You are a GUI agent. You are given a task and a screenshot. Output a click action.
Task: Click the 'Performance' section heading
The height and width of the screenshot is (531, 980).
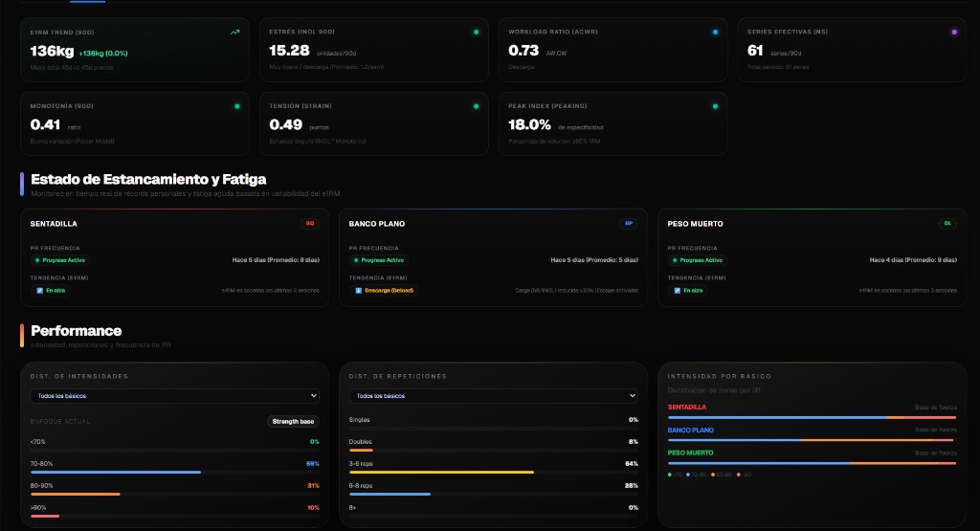pos(77,331)
